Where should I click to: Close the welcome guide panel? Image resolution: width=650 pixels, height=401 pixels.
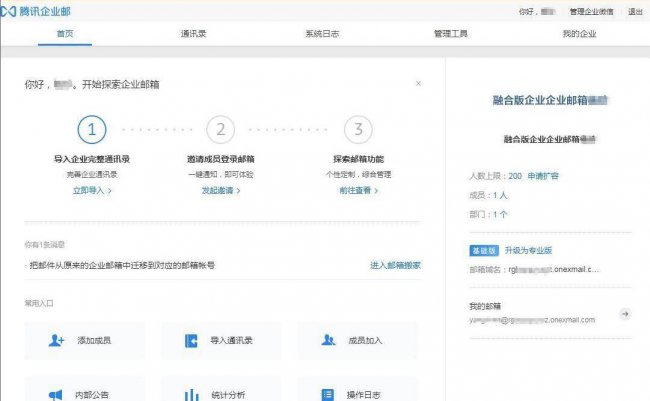pyautogui.click(x=418, y=83)
